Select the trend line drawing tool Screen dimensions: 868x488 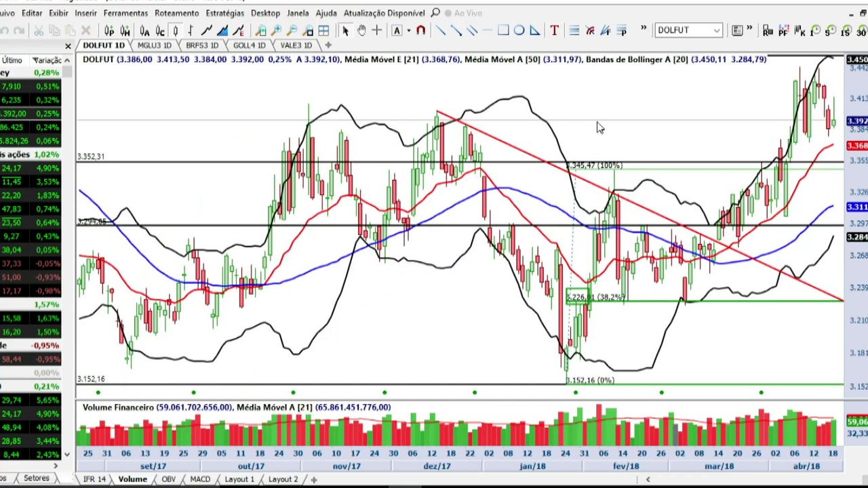tap(441, 30)
